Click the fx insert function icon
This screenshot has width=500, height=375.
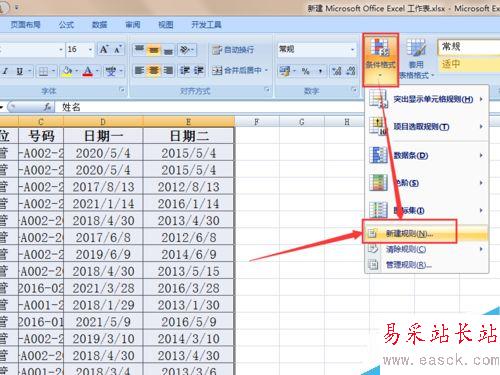(x=48, y=107)
